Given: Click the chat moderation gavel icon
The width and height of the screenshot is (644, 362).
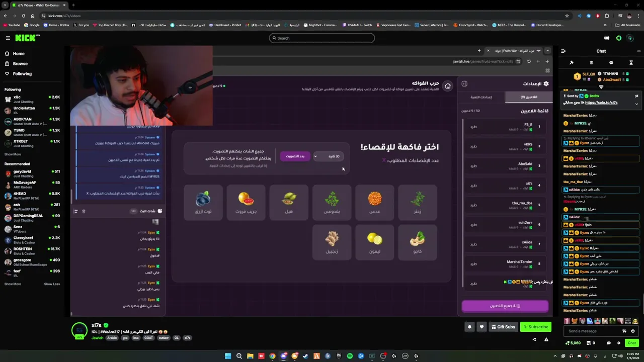Looking at the screenshot, I should (x=572, y=63).
